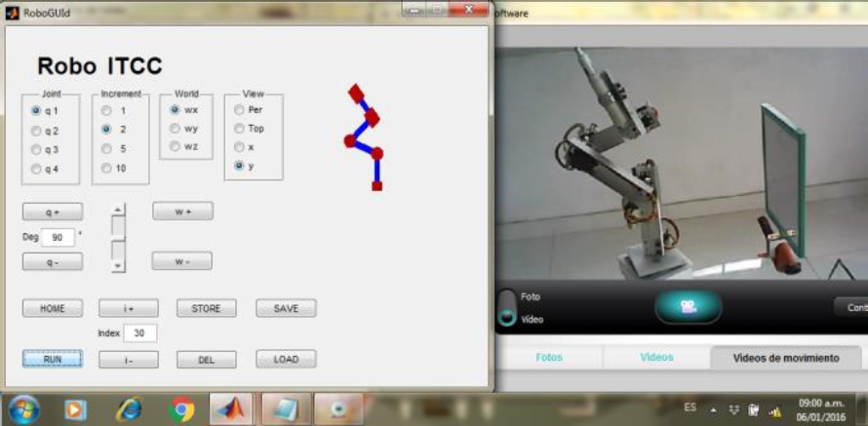Click the Windows Start orb
Viewport: 868px width, 426px height.
(22, 408)
